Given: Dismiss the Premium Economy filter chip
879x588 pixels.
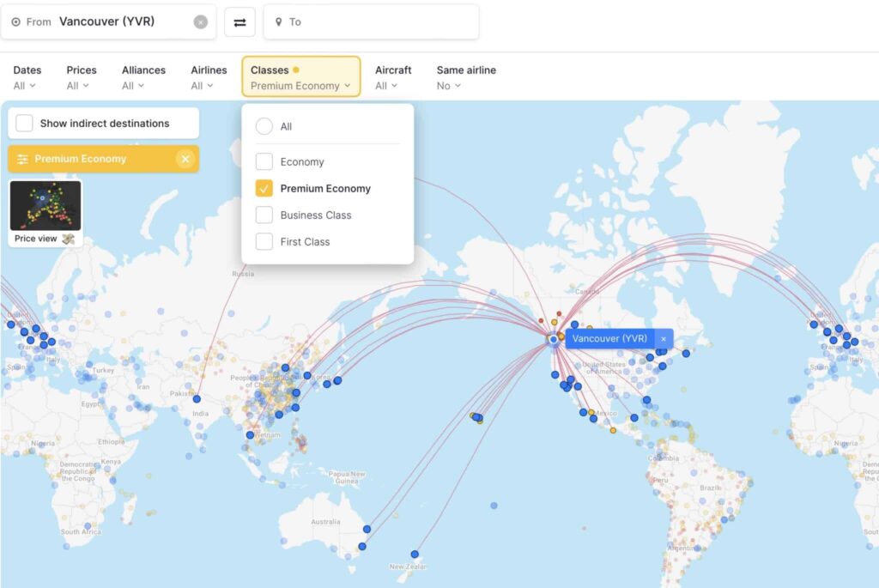Looking at the screenshot, I should tap(186, 159).
